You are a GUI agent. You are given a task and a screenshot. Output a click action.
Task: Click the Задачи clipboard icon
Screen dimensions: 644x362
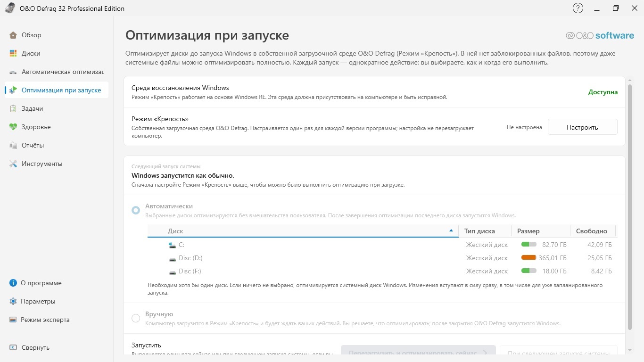[x=13, y=108]
